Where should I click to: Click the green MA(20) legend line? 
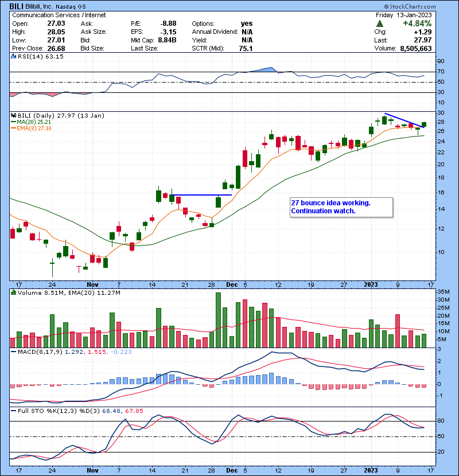click(13, 122)
